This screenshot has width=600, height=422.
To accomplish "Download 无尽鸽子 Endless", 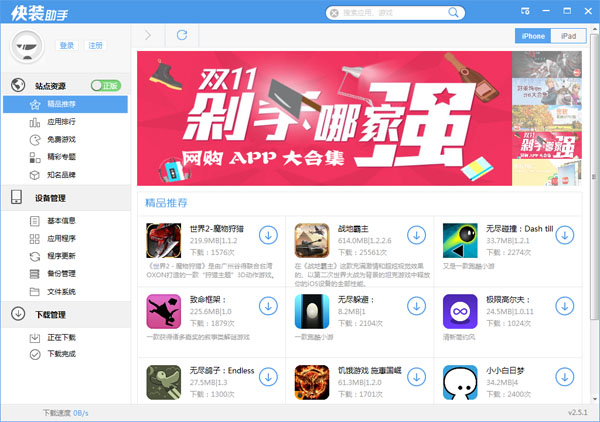I will pos(268,377).
